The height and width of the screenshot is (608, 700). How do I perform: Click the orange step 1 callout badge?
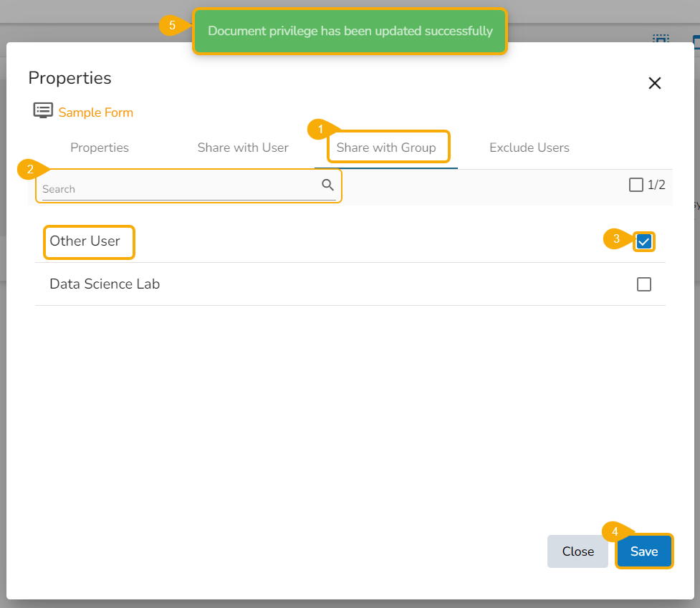tap(321, 130)
